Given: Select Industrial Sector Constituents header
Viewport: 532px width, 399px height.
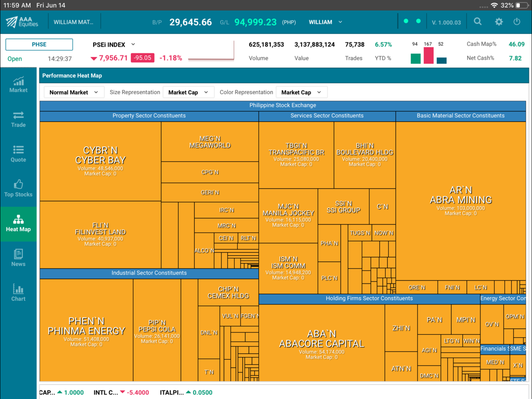Looking at the screenshot, I should point(149,273).
